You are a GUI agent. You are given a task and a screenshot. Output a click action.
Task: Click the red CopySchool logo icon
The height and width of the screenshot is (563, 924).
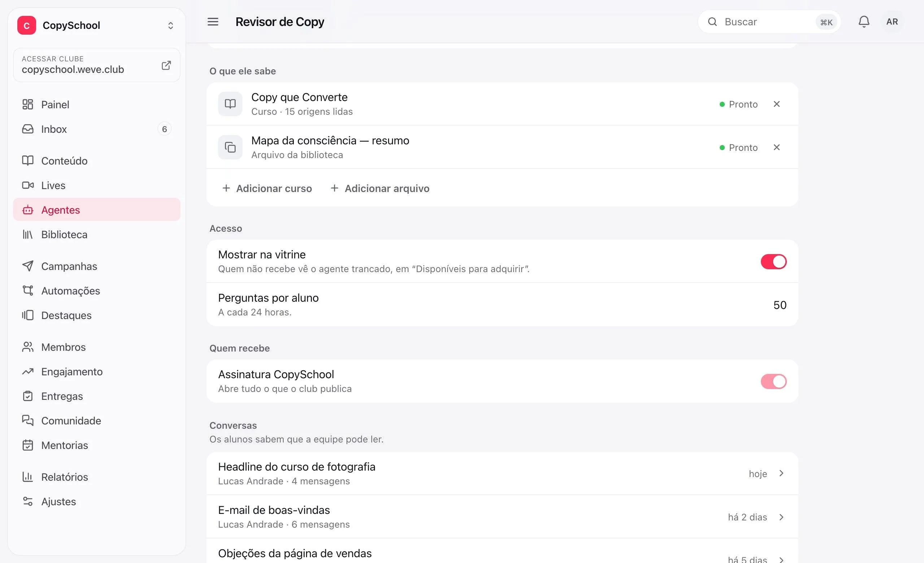(x=27, y=25)
